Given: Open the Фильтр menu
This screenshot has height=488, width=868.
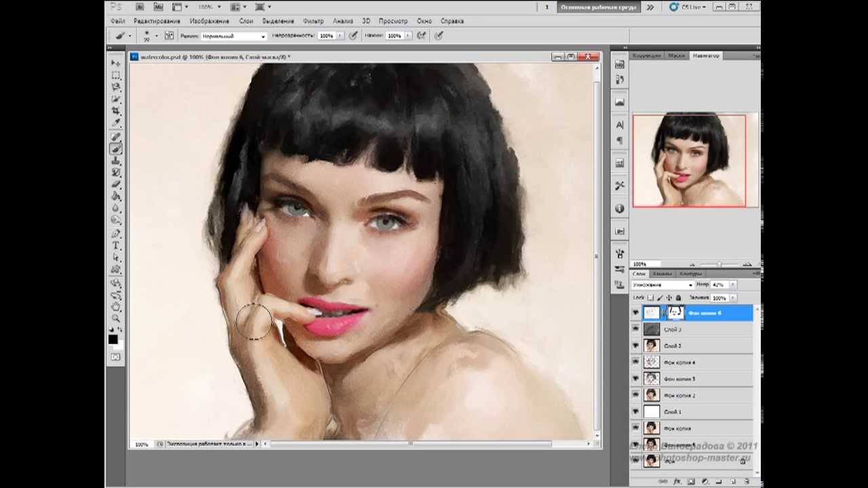Looking at the screenshot, I should coord(313,21).
